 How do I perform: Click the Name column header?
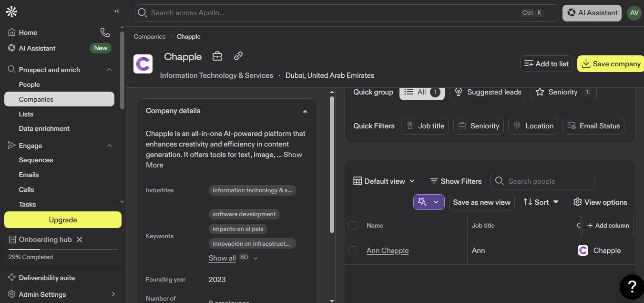tap(375, 226)
